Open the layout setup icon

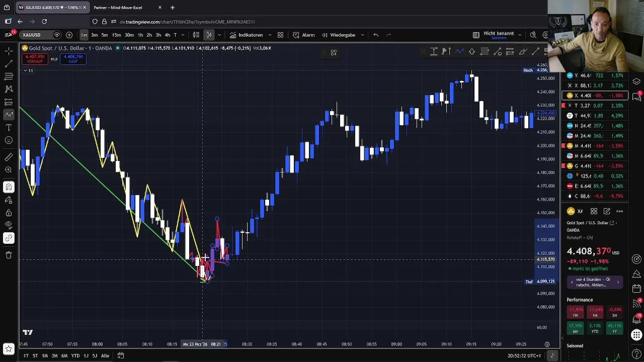(476, 35)
